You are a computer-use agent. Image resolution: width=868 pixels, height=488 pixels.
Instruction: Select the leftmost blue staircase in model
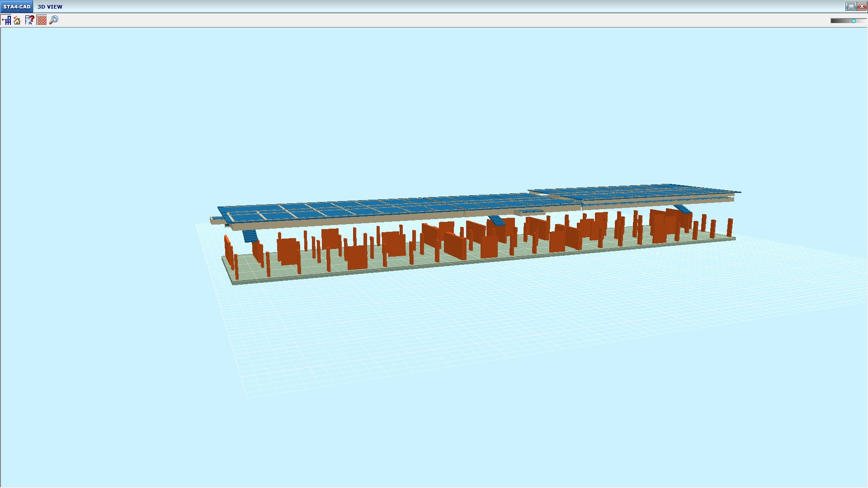(x=250, y=236)
